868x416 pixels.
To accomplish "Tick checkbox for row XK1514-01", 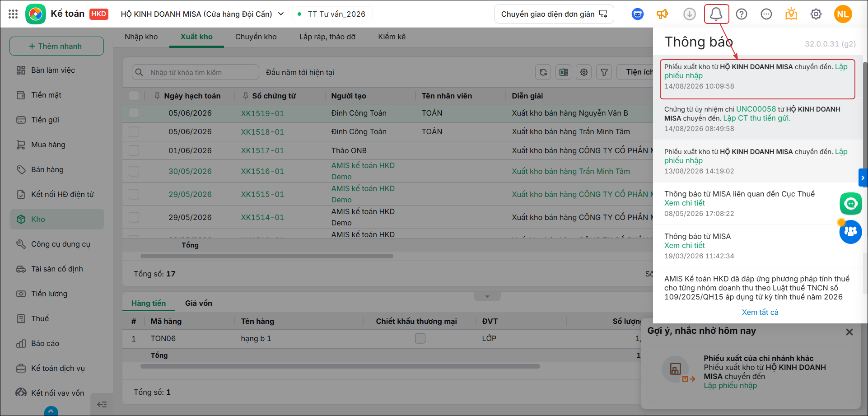I will point(134,217).
